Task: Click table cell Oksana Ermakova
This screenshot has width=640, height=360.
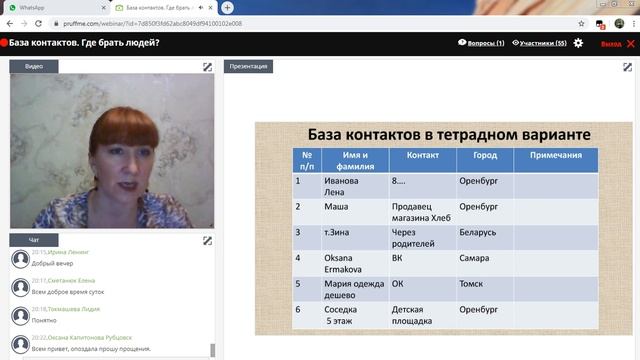Action: click(x=355, y=263)
